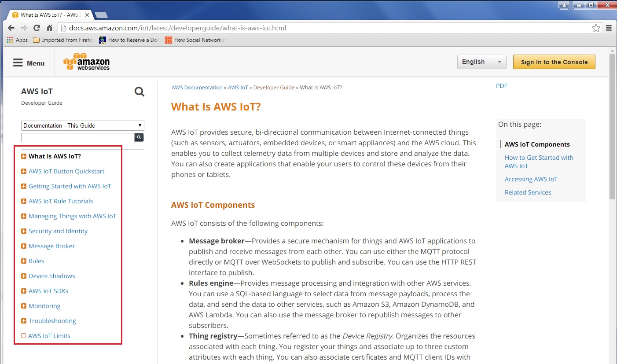
Task: Open the AWS IoT SDKs link
Action: click(48, 291)
